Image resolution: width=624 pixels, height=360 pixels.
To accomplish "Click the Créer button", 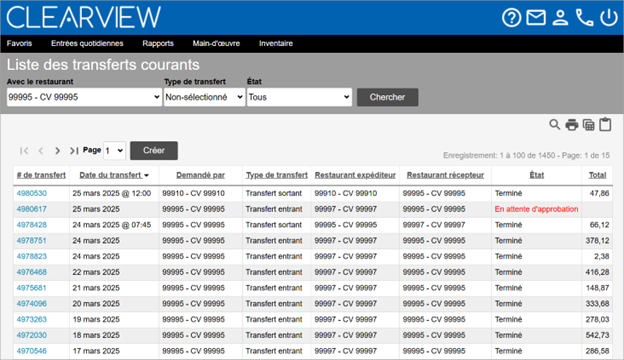I will tap(154, 151).
